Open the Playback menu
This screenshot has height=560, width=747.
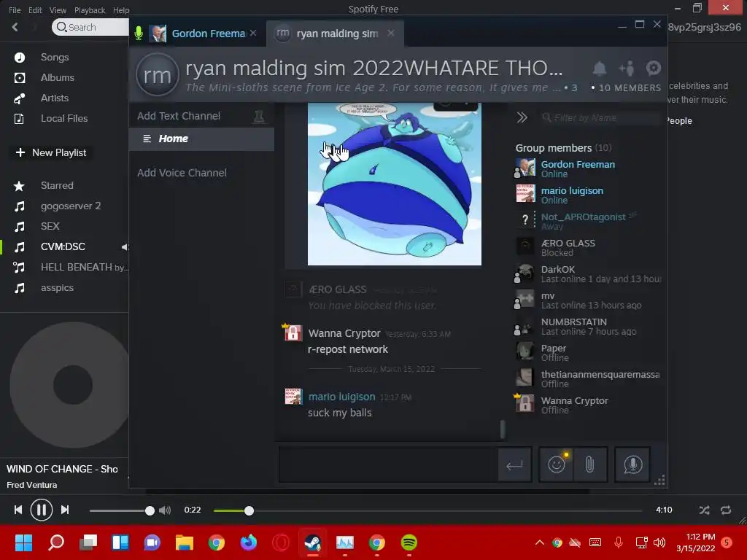coord(90,10)
